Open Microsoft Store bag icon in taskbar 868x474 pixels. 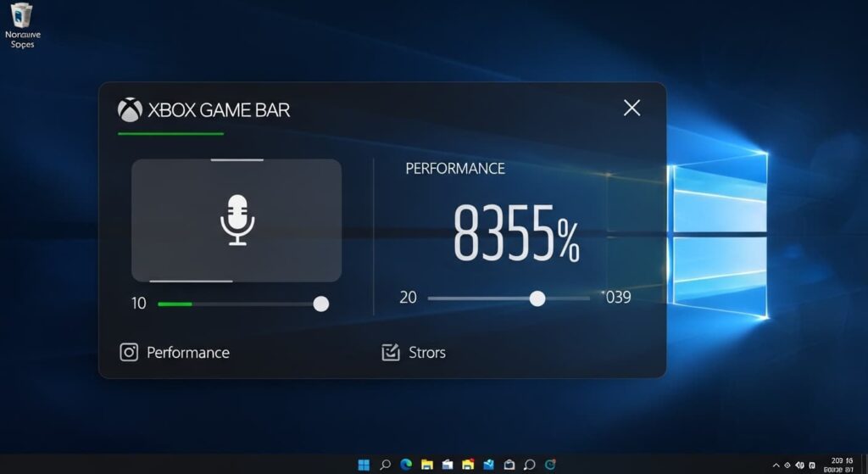pos(509,465)
